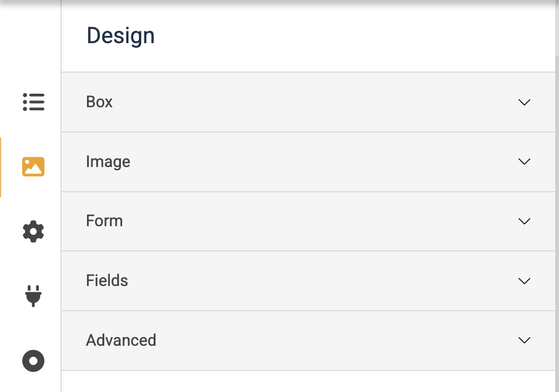Open the gear settings sidebar tab
Screen dimensions: 559x392
coord(33,232)
